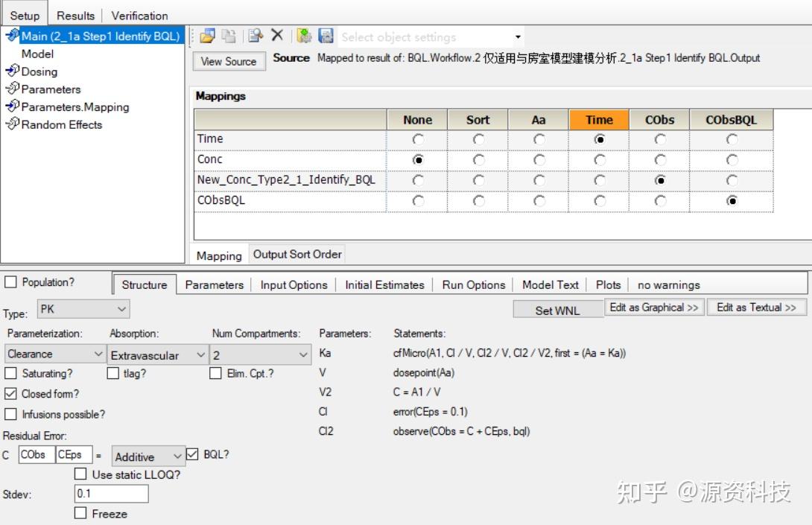Enable the Use static LLOQ checkbox

80,474
